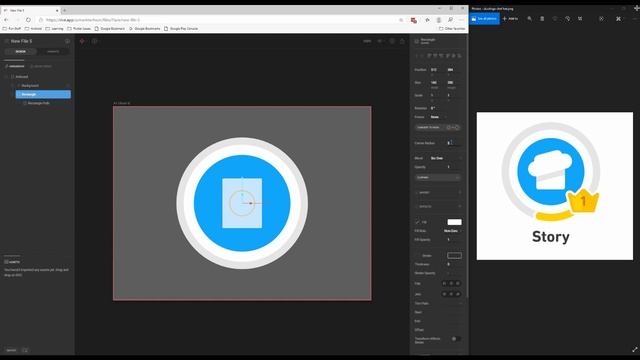640x360 pixels.
Task: Click the Corner Radius input field
Action: pos(454,143)
